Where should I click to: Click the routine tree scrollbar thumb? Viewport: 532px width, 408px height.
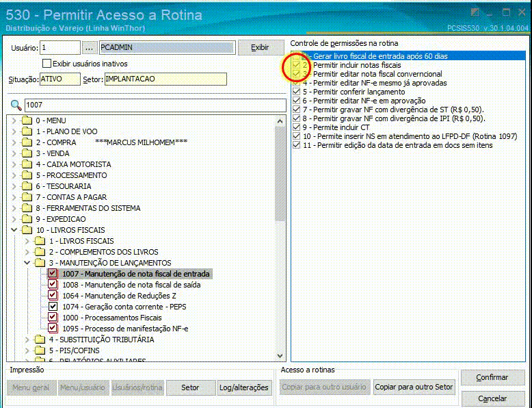click(x=280, y=174)
